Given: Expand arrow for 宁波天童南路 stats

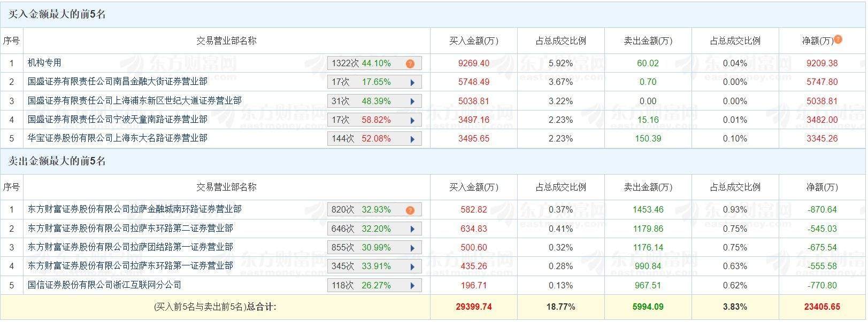Looking at the screenshot, I should point(412,120).
